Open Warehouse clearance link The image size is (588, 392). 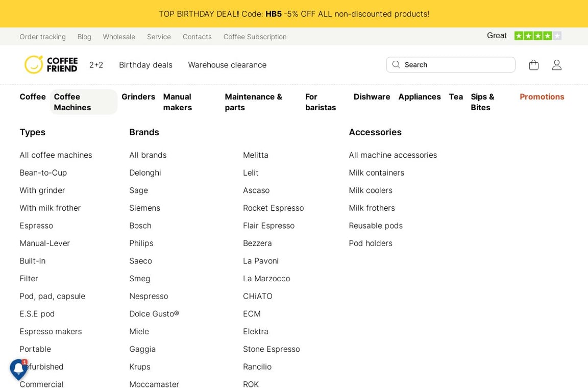pos(227,65)
